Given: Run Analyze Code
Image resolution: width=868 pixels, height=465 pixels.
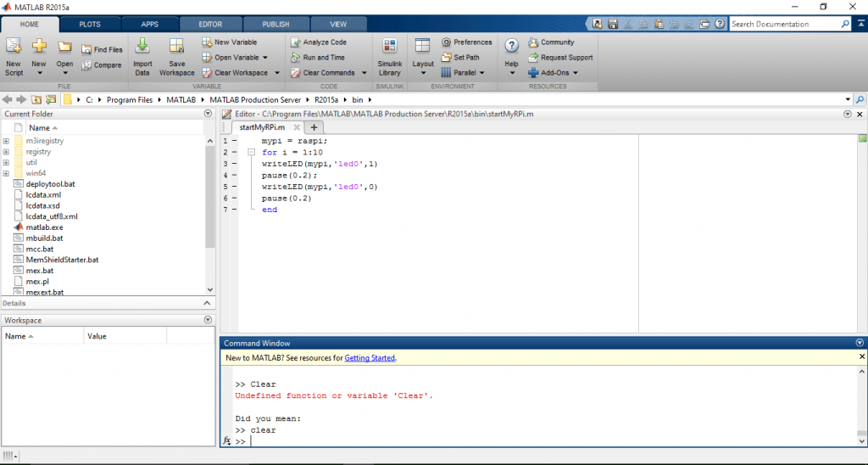Looking at the screenshot, I should (x=319, y=42).
